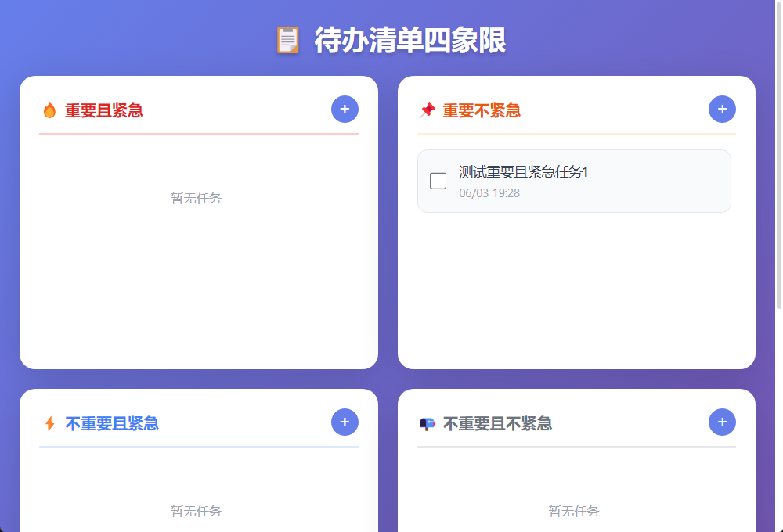Image resolution: width=783 pixels, height=532 pixels.
Task: Click the 不重要且紧急 quadrant heading
Action: coord(112,423)
